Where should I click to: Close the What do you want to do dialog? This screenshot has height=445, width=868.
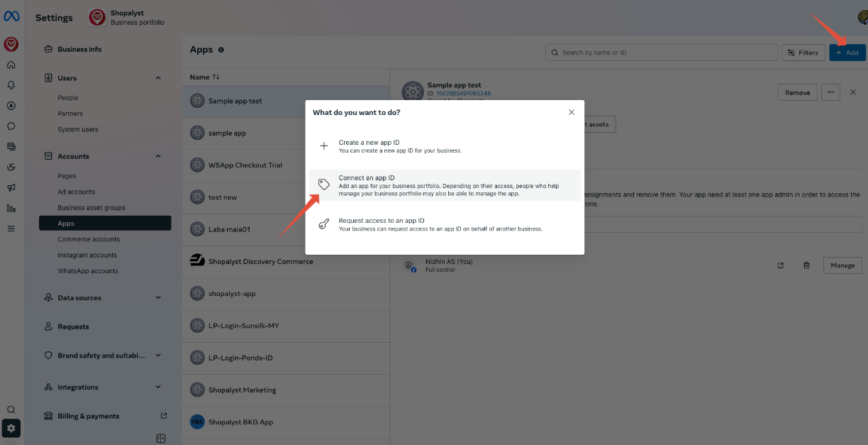[x=572, y=112]
